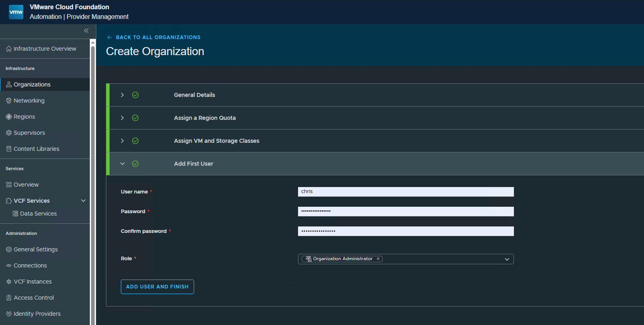Open the Role dropdown arrow
This screenshot has height=325, width=644.
[x=507, y=259]
